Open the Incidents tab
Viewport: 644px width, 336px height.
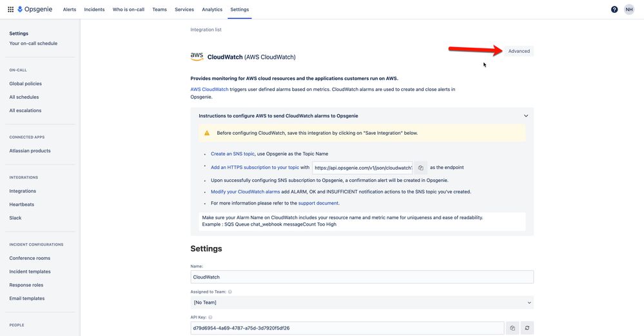94,10
